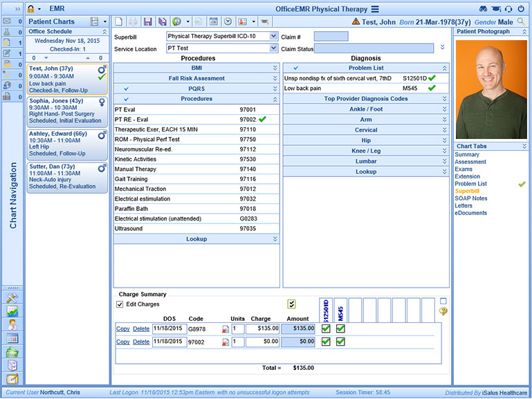Open the chart reports icon
The image size is (532, 399).
[x=12, y=312]
